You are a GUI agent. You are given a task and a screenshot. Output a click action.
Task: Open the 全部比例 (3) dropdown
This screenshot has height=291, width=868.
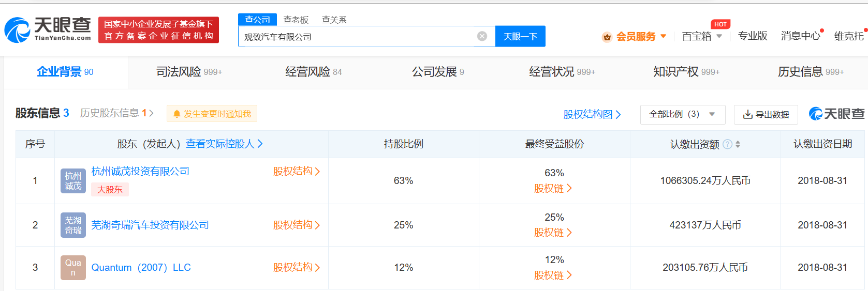point(683,114)
